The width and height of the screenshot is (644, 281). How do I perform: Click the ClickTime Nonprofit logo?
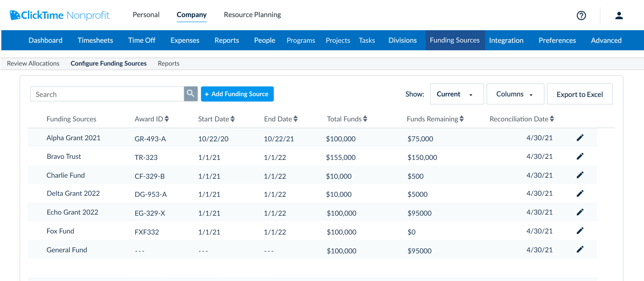[x=60, y=15]
